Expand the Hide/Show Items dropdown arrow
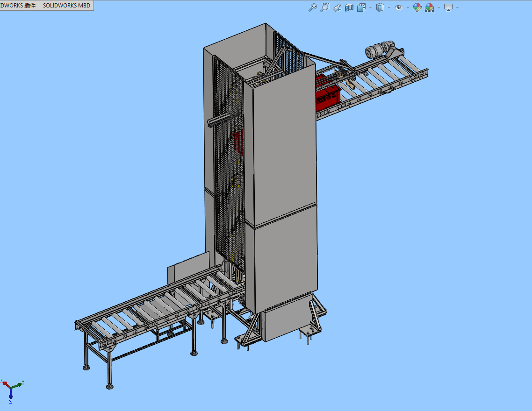This screenshot has height=411, width=532. point(408,7)
